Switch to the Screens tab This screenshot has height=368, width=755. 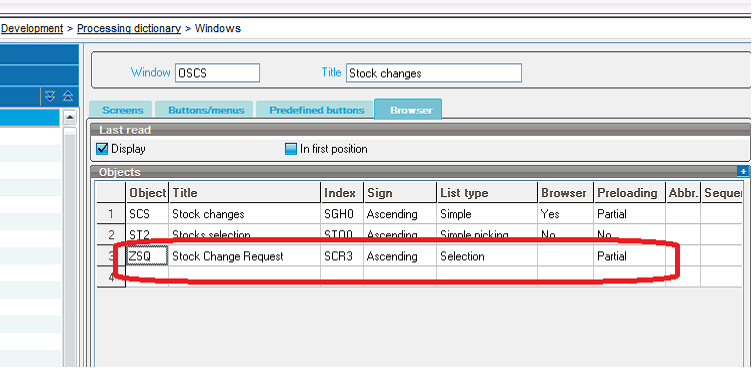click(x=122, y=110)
